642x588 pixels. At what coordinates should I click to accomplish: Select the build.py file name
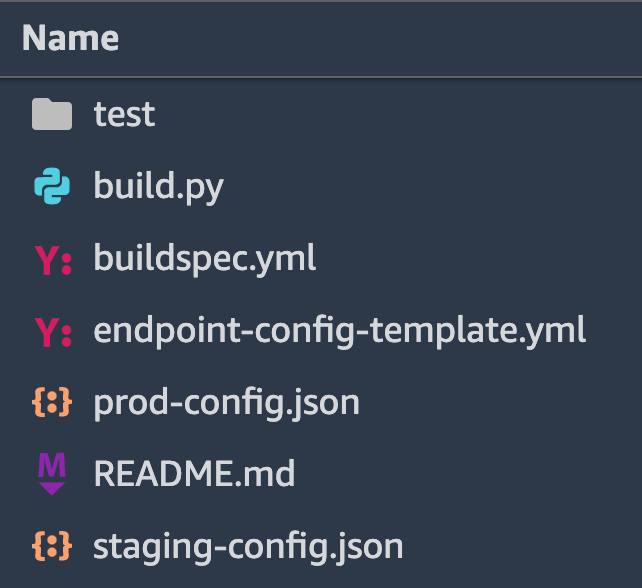pos(158,187)
